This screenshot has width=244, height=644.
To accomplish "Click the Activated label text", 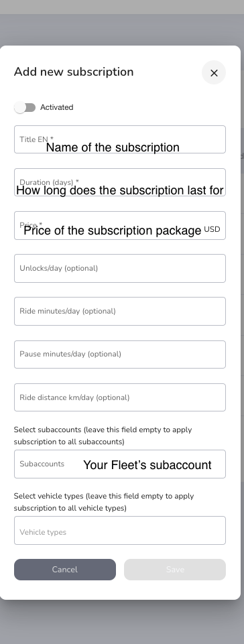I will click(x=57, y=107).
